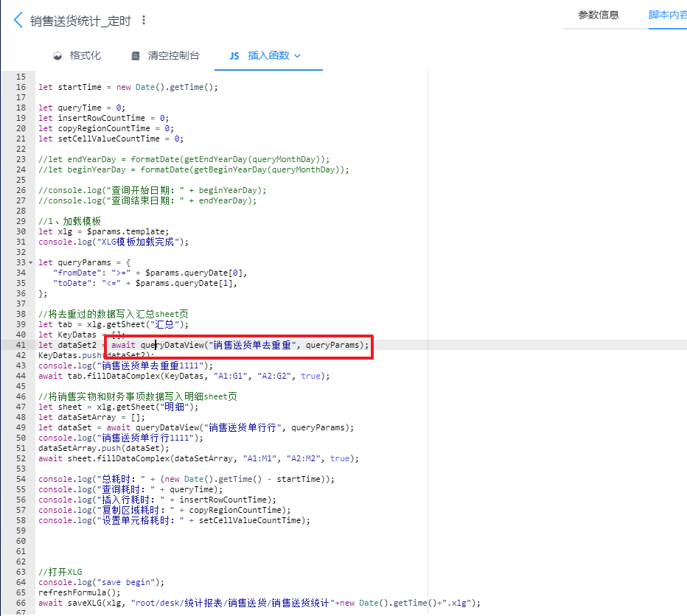Click the 清空控制台 clear console icon
Image resolution: width=687 pixels, height=616 pixels.
pyautogui.click(x=136, y=56)
